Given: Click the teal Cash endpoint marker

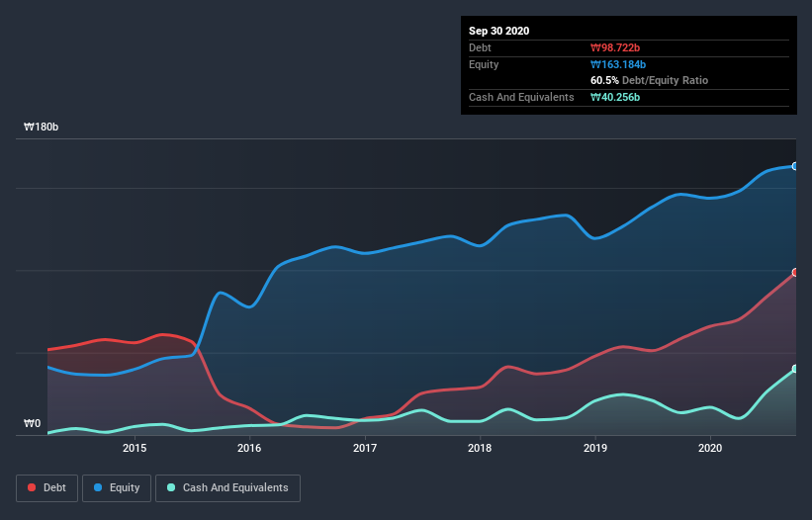Looking at the screenshot, I should click(795, 369).
